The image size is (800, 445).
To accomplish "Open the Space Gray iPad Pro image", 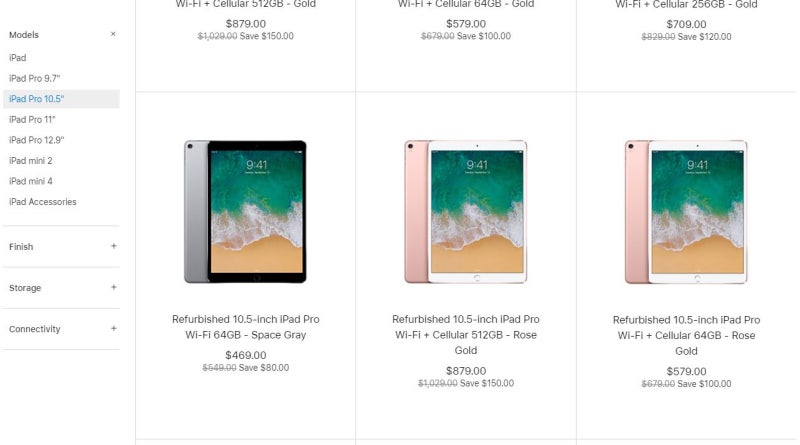I will point(245,211).
